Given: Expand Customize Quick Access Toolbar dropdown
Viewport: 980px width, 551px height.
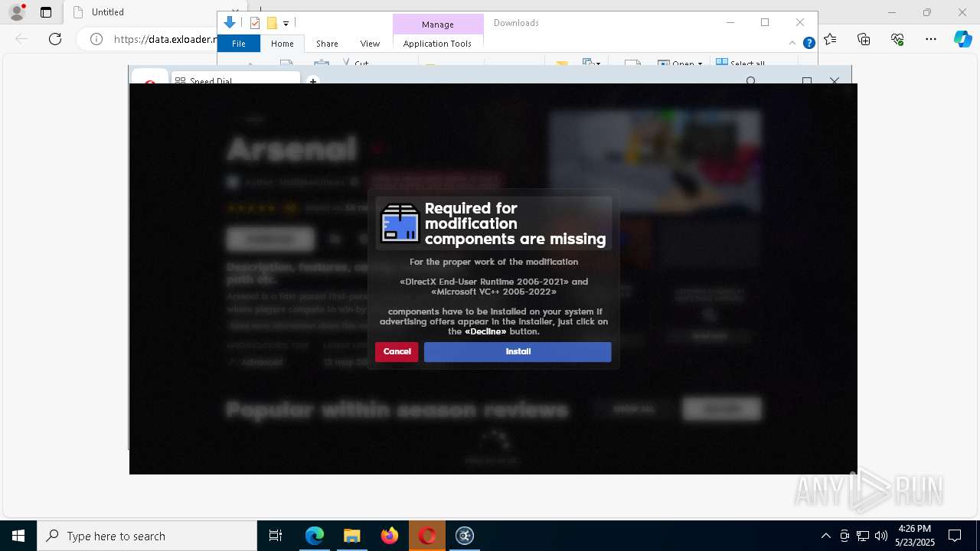Looking at the screenshot, I should pos(286,24).
